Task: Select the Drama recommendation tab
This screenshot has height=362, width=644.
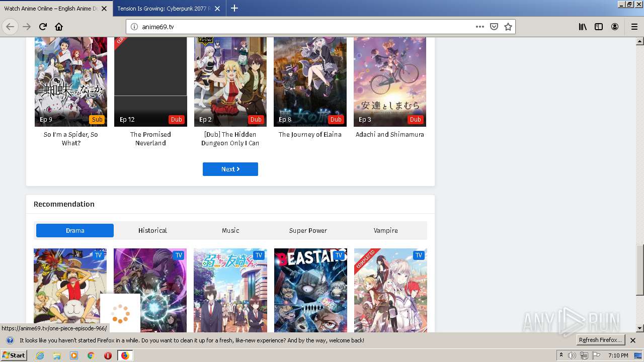Action: point(75,230)
